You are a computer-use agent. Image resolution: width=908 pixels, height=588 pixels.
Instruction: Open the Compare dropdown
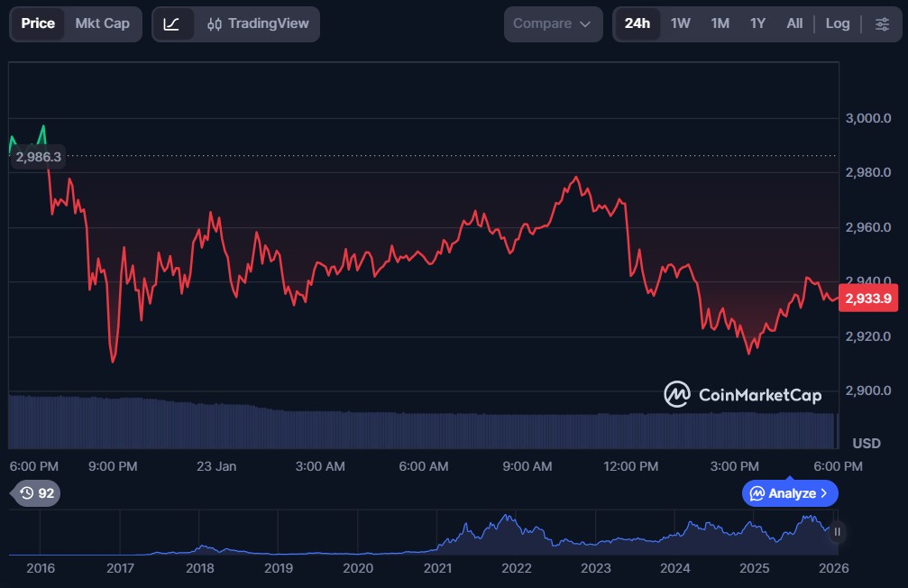[552, 23]
